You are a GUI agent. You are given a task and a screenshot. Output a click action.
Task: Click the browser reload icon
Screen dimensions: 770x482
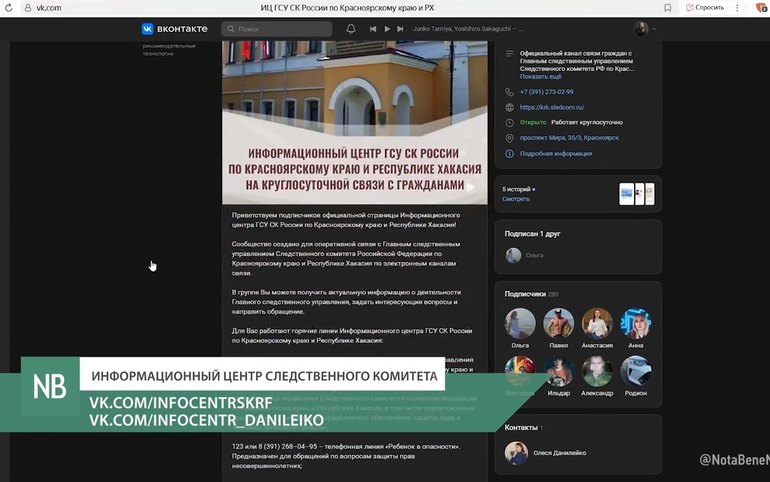click(x=8, y=8)
